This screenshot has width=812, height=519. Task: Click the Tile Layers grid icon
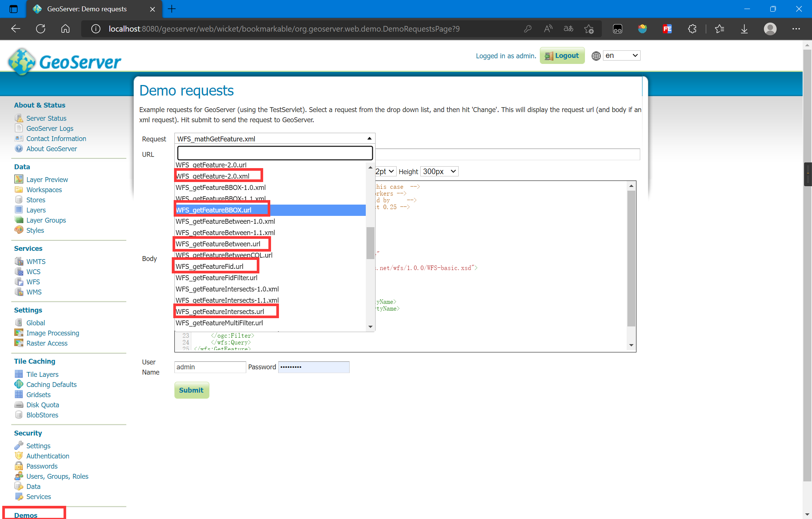coord(19,374)
